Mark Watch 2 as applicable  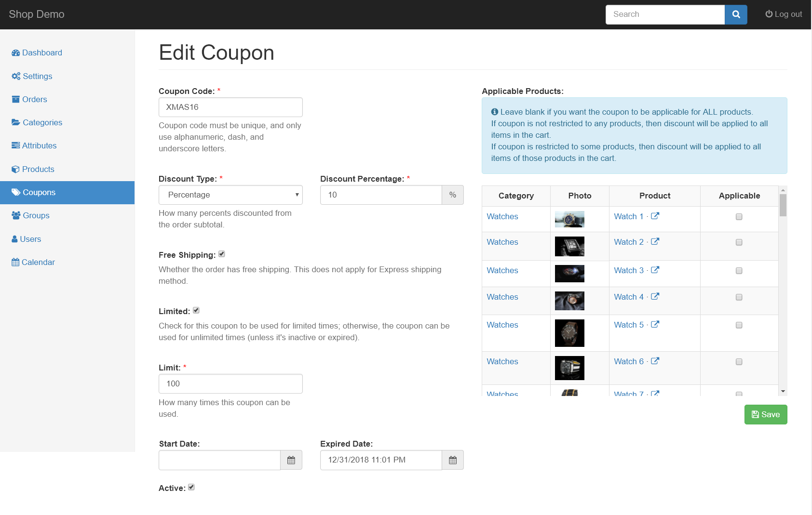739,242
